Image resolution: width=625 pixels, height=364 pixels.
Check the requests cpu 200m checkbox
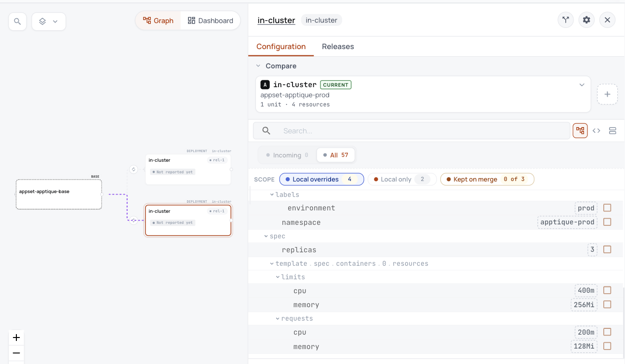tap(607, 332)
